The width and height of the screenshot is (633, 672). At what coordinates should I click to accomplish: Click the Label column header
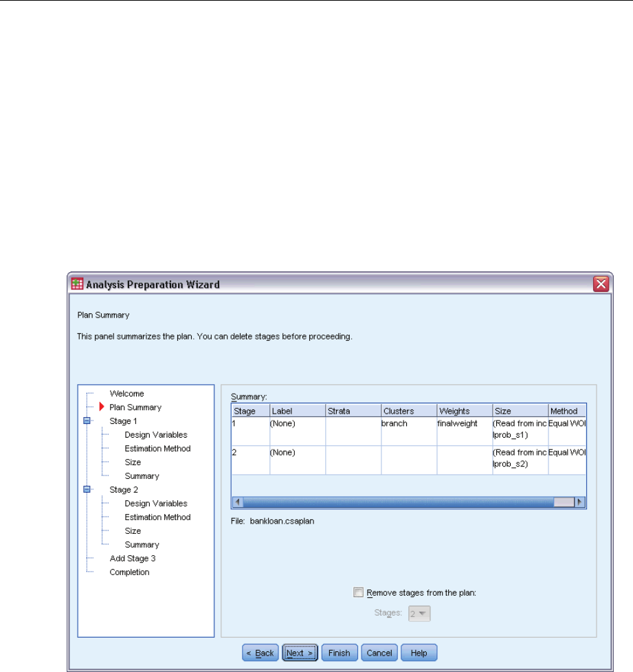point(298,411)
